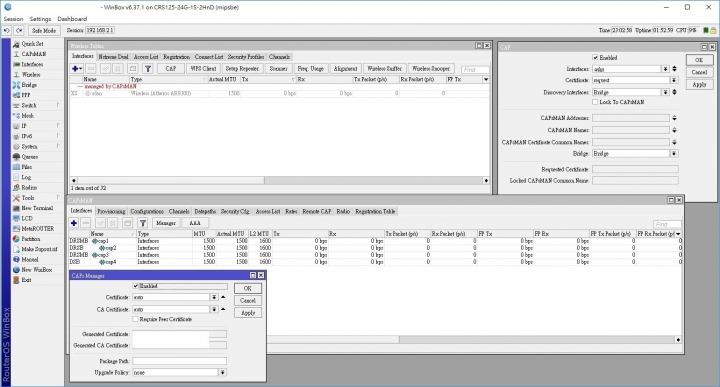This screenshot has height=387, width=720.
Task: Open the Dashboard menu
Action: [72, 19]
